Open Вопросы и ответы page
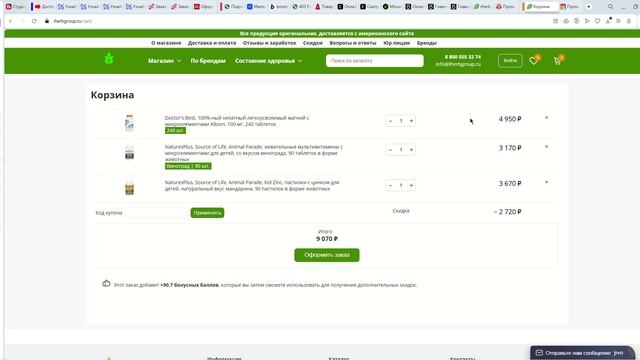Screen dimensions: 640x360 (x=353, y=43)
